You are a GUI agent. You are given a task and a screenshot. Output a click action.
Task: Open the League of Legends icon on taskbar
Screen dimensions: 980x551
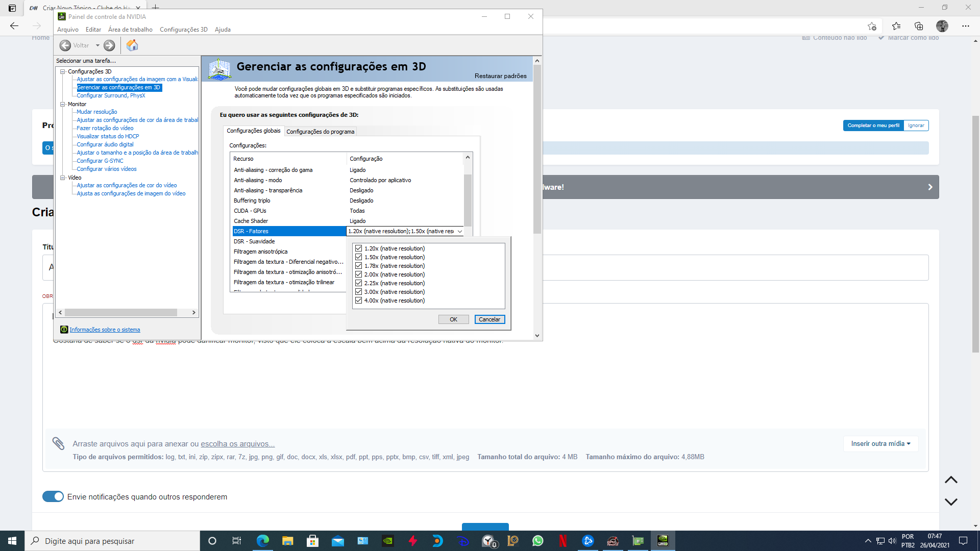512,541
